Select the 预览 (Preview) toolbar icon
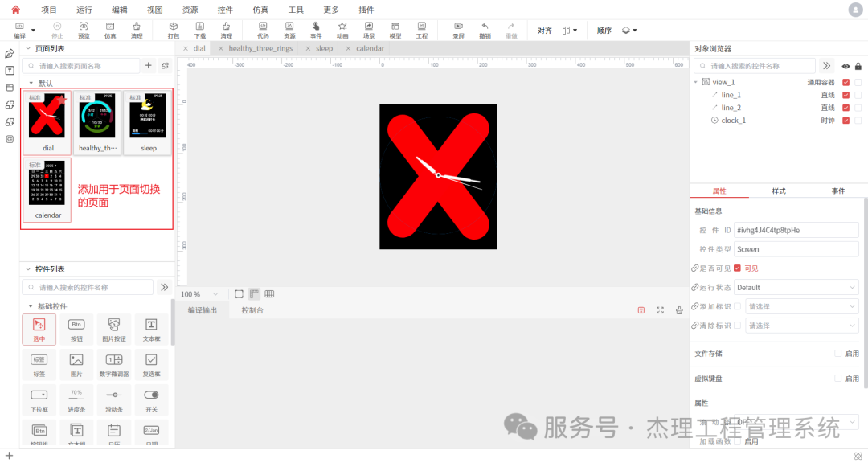 83,30
